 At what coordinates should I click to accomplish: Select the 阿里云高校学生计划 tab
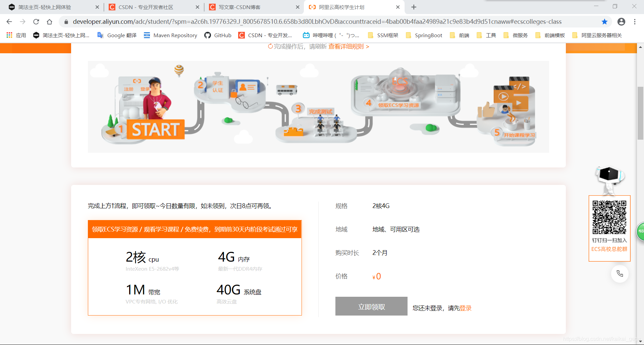[x=354, y=7]
